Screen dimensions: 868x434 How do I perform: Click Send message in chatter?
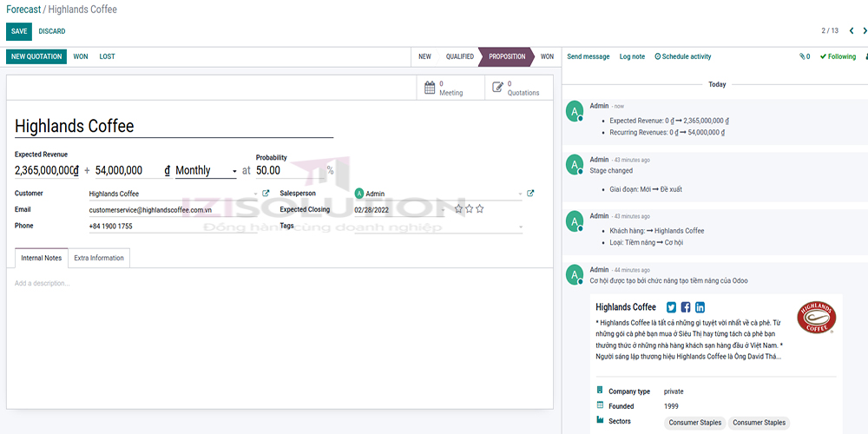point(589,56)
